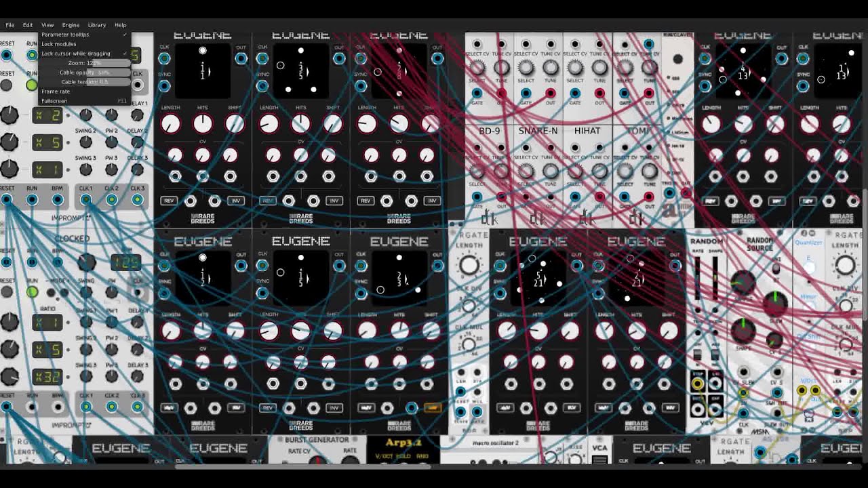Click HITS knob on top-left Eugene module

point(203,124)
